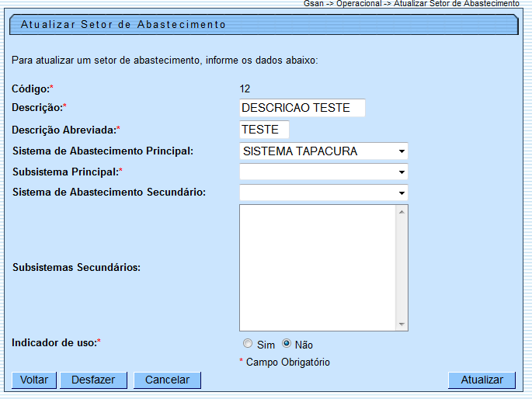Choose the Não radio option
Screen dimensions: 532x399
pyautogui.click(x=287, y=344)
